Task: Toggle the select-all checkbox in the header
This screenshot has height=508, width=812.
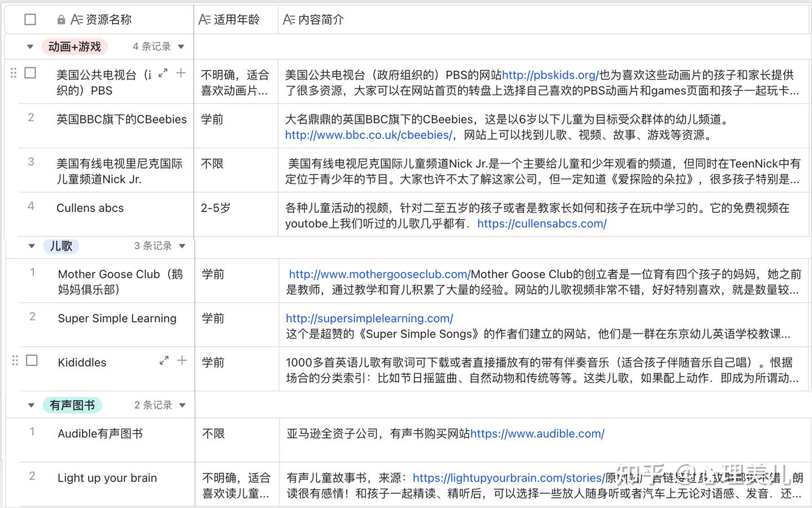Action: pyautogui.click(x=30, y=20)
